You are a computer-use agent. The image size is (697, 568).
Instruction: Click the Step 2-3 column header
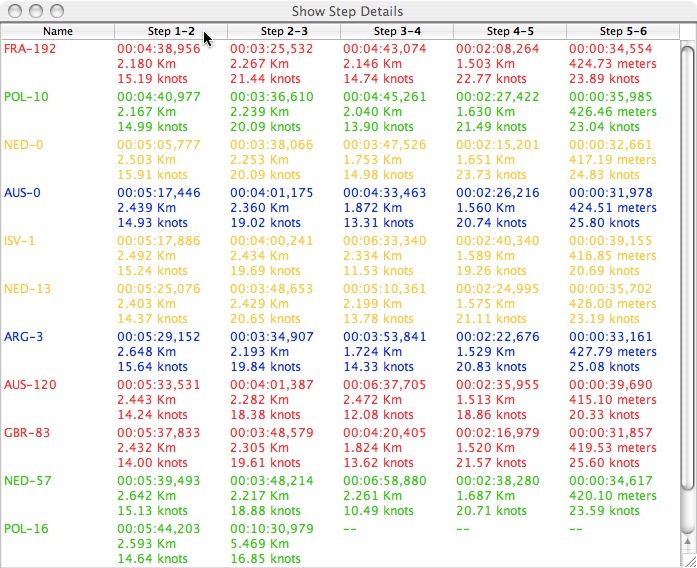[284, 31]
